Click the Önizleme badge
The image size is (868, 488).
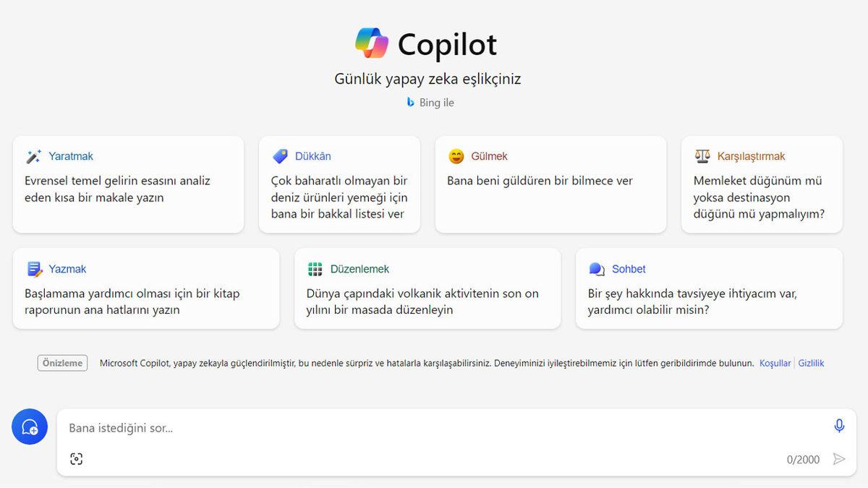62,363
